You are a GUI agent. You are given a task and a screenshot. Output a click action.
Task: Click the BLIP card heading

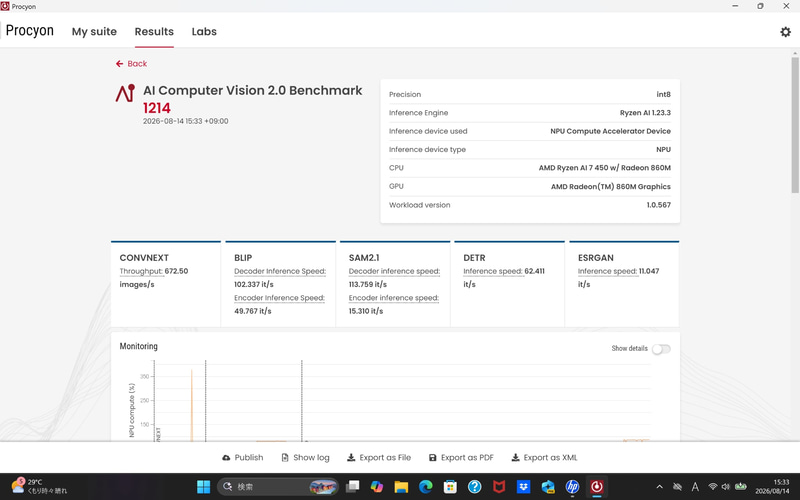coord(243,258)
